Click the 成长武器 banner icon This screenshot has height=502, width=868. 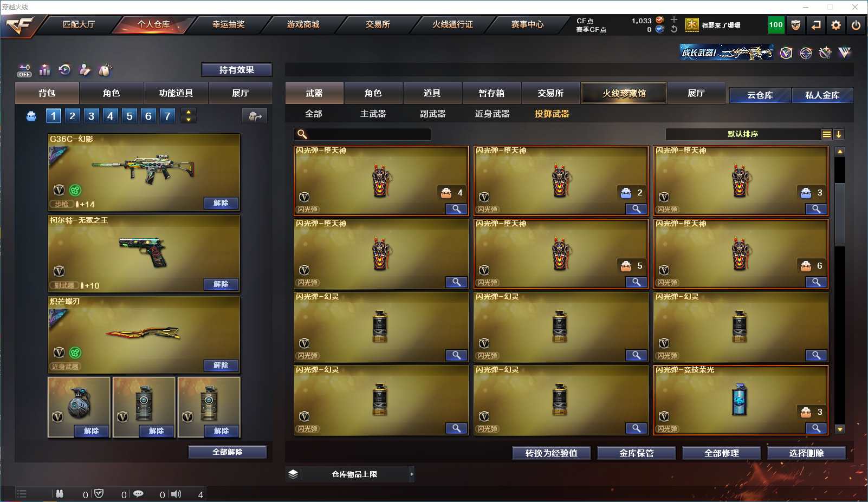point(727,53)
